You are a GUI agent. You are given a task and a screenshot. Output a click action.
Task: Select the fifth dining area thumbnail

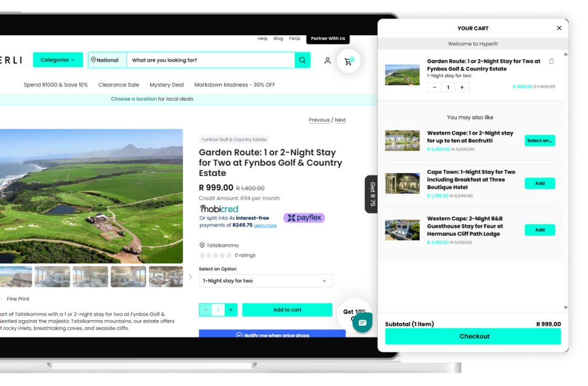point(166,277)
